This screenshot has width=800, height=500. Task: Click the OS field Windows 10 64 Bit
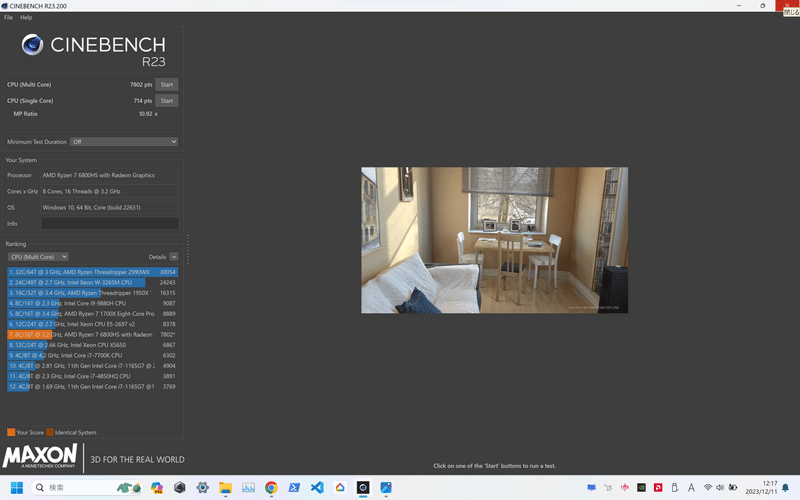pos(110,207)
